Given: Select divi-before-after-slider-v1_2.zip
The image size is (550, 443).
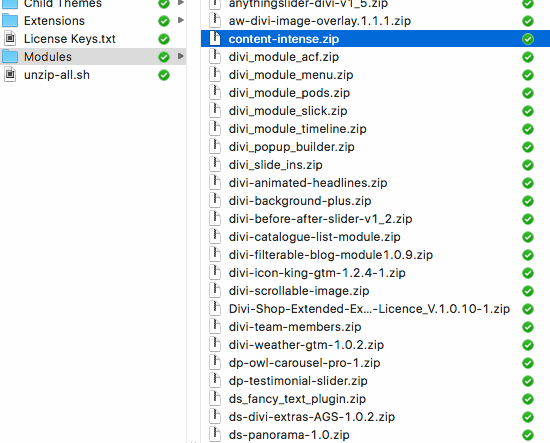Looking at the screenshot, I should tap(320, 219).
